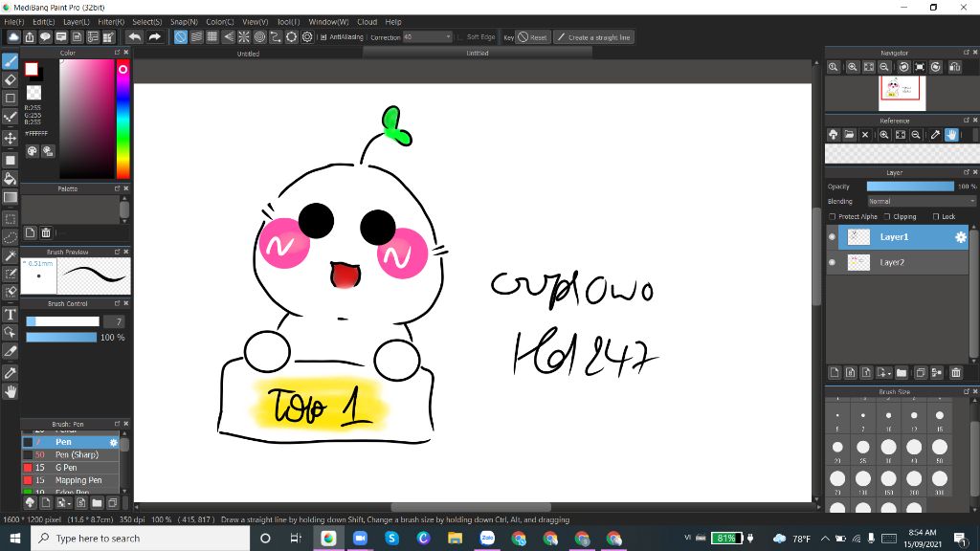980x551 pixels.
Task: Open Layer1 settings gear
Action: click(x=961, y=237)
